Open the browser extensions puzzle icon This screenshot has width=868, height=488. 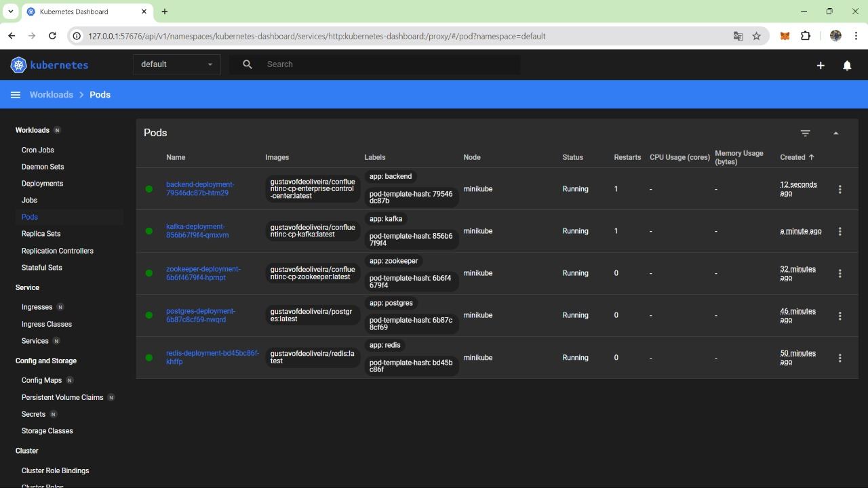pyautogui.click(x=806, y=36)
